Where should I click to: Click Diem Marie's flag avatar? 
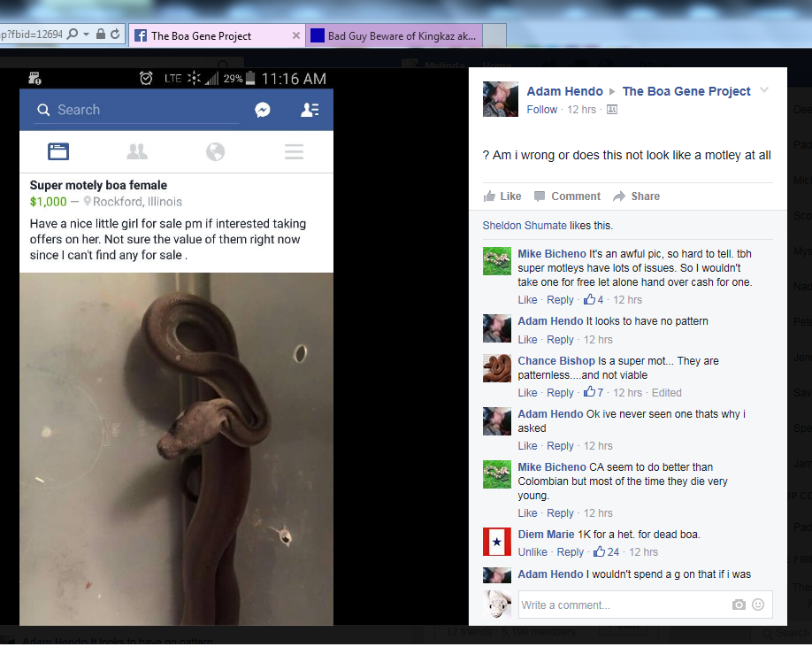click(496, 542)
